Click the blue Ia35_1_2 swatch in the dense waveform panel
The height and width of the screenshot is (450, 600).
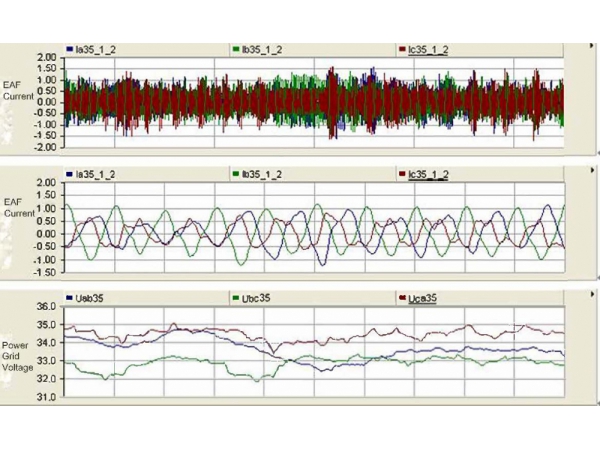pyautogui.click(x=68, y=48)
